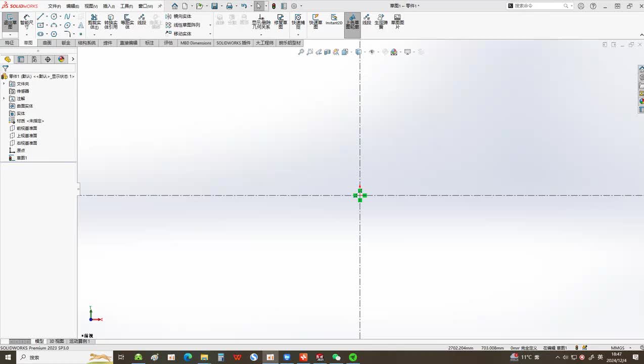This screenshot has height=364, width=644.
Task: Open dropdown under 智能尺寸 button
Action: pyautogui.click(x=26, y=35)
